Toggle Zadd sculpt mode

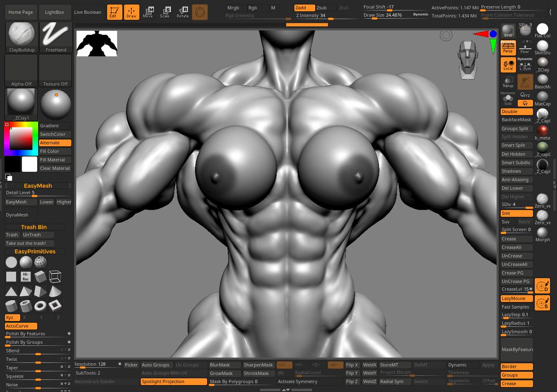coord(304,8)
